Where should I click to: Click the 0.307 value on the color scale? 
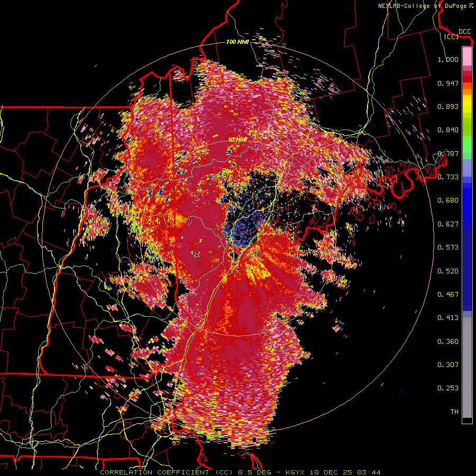coord(448,364)
